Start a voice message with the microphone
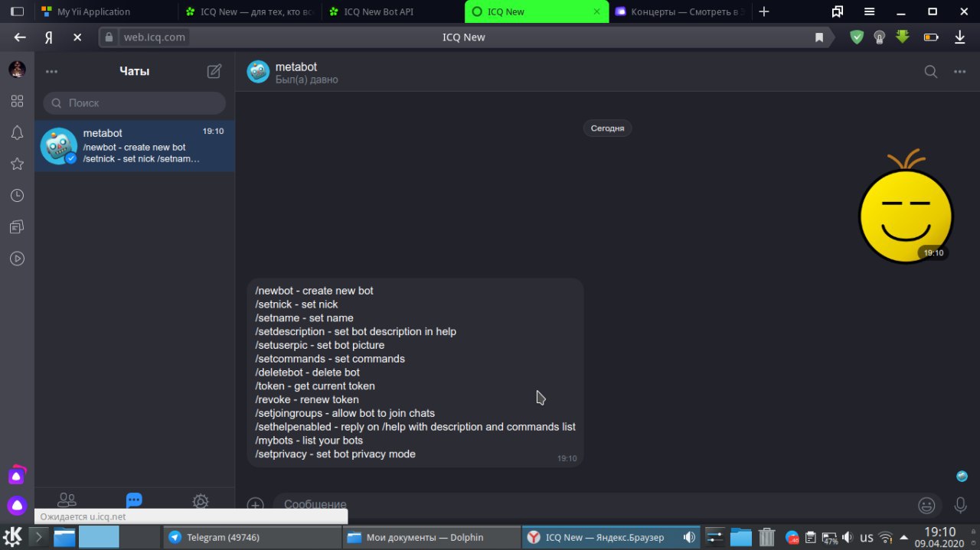Screen dimensions: 980x550 960,505
